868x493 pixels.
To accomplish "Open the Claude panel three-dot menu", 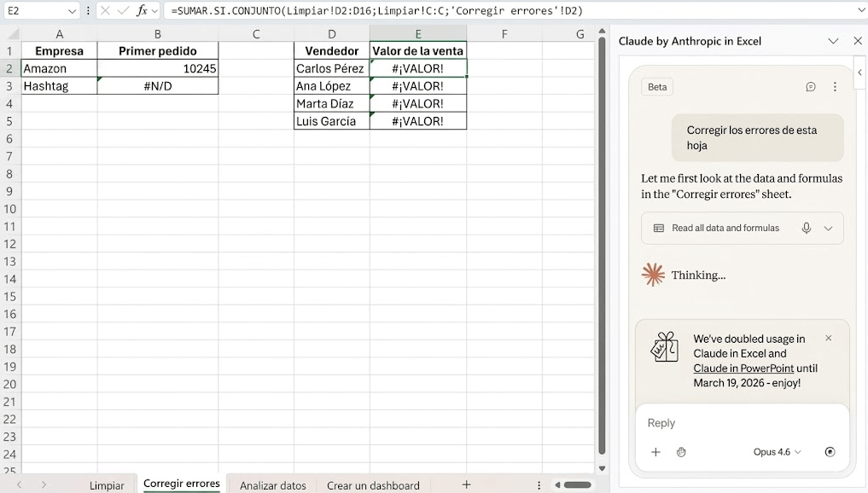I will (835, 87).
